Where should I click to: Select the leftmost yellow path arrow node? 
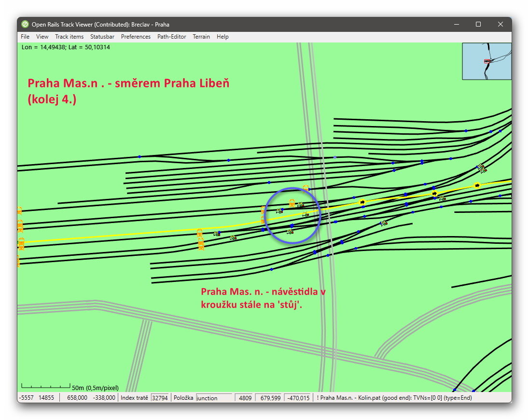click(362, 202)
